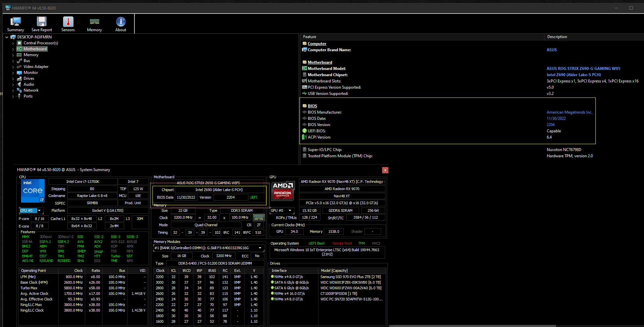
Task: Show the About information dialog
Action: point(121,24)
